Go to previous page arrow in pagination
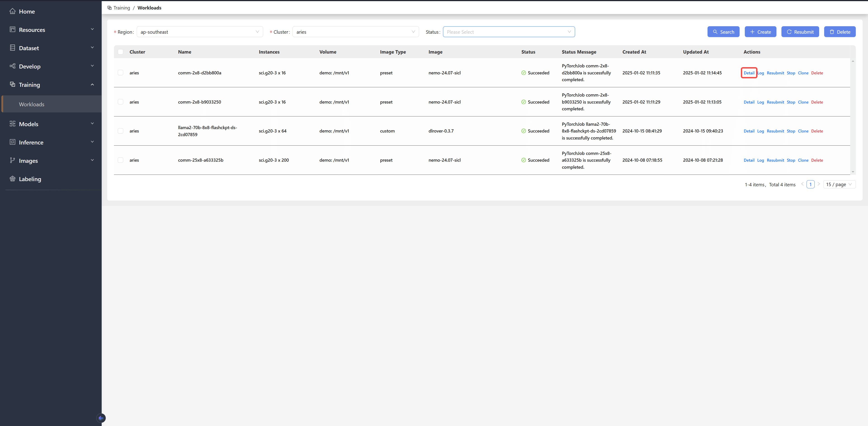Image resolution: width=868 pixels, height=426 pixels. click(802, 184)
